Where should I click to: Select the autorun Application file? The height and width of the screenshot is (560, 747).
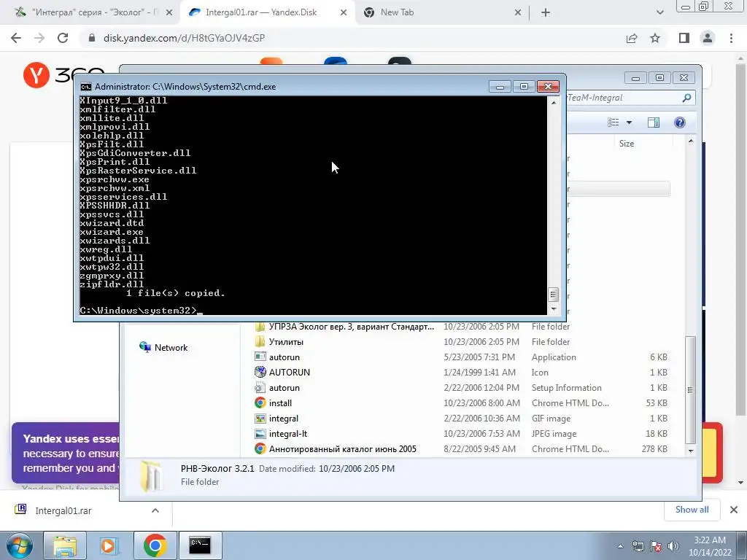point(460,357)
